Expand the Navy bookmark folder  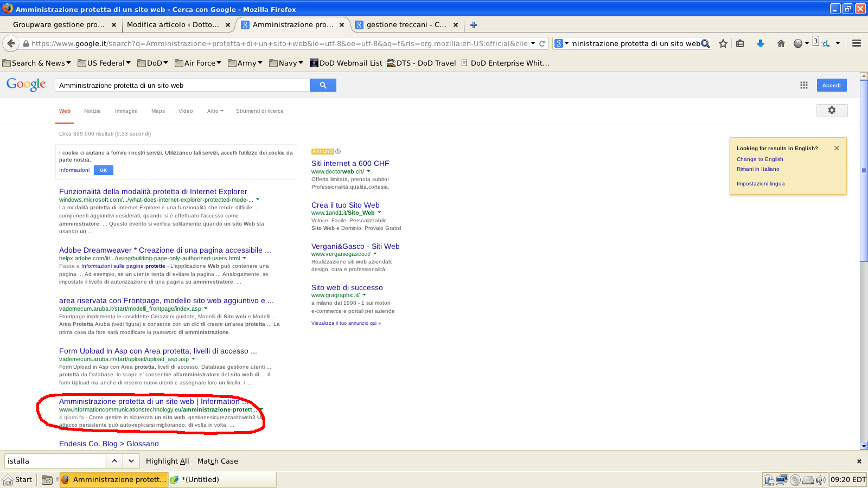(x=286, y=63)
